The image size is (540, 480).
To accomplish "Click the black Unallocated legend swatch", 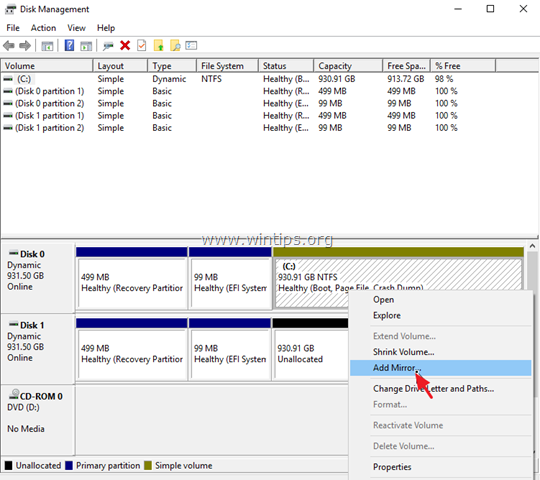I will point(9,466).
